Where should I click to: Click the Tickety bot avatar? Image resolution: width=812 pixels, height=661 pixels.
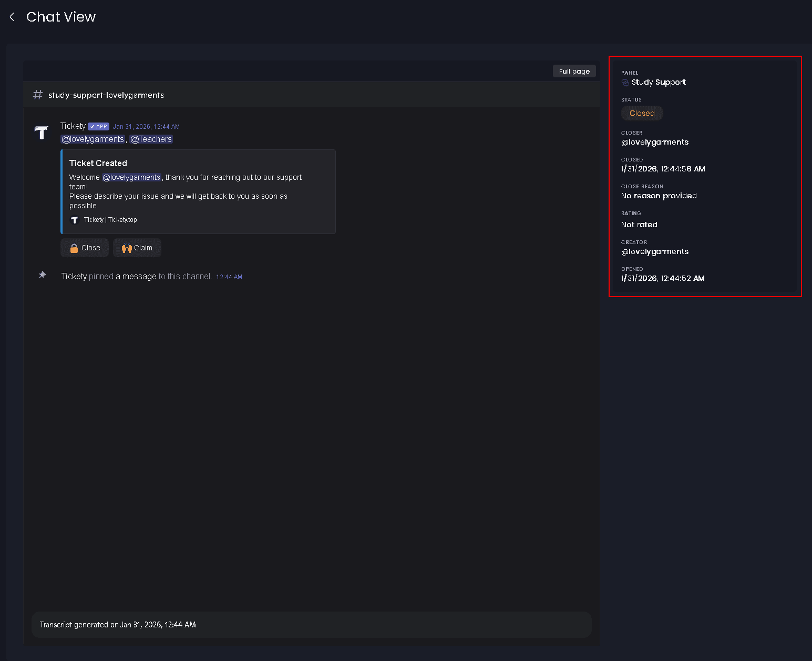coord(42,133)
